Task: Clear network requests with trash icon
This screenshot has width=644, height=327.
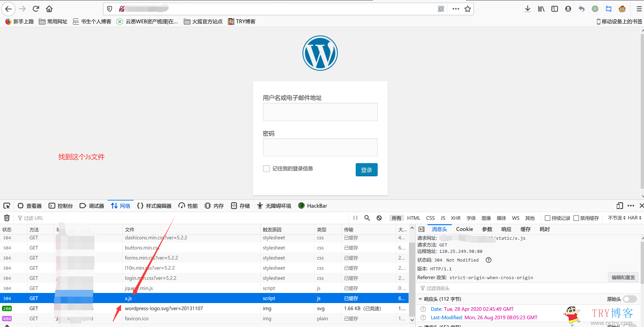Action: pyautogui.click(x=7, y=218)
